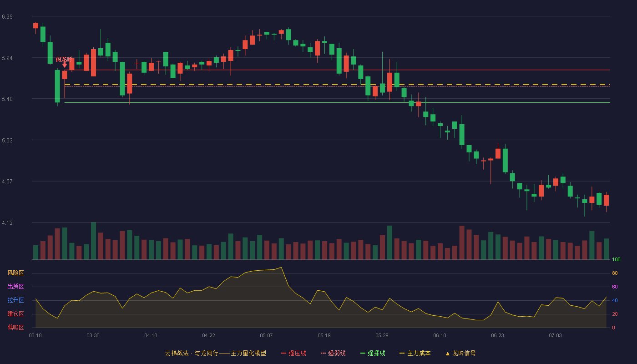Toggle the 强弱线 legend label
This screenshot has height=364, width=637.
(x=337, y=353)
